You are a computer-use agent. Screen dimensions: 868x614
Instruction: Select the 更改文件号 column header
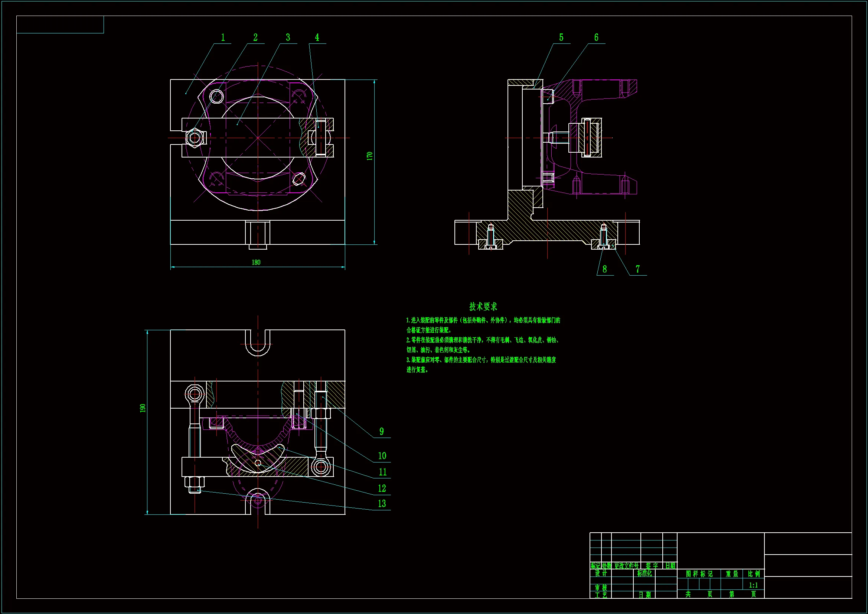click(626, 566)
